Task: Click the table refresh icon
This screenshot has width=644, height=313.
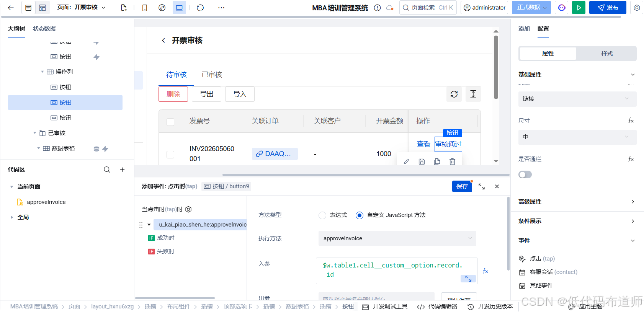Action: pos(454,94)
